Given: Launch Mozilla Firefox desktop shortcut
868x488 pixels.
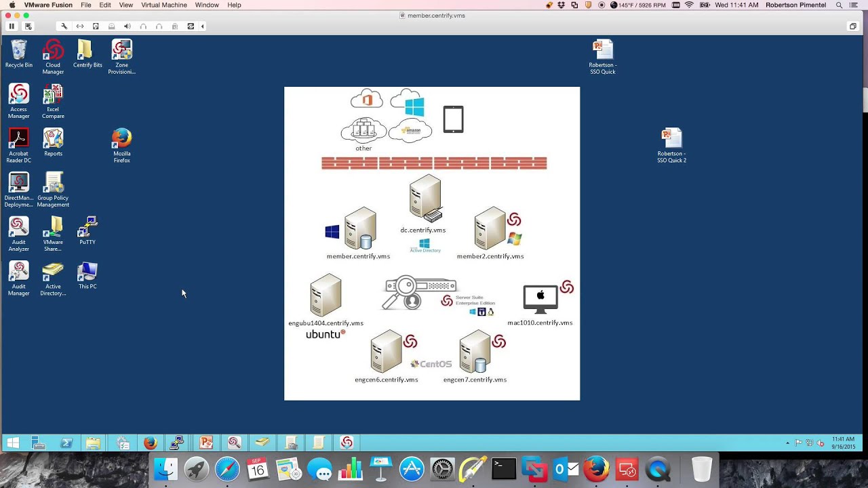Looking at the screenshot, I should pos(122,145).
